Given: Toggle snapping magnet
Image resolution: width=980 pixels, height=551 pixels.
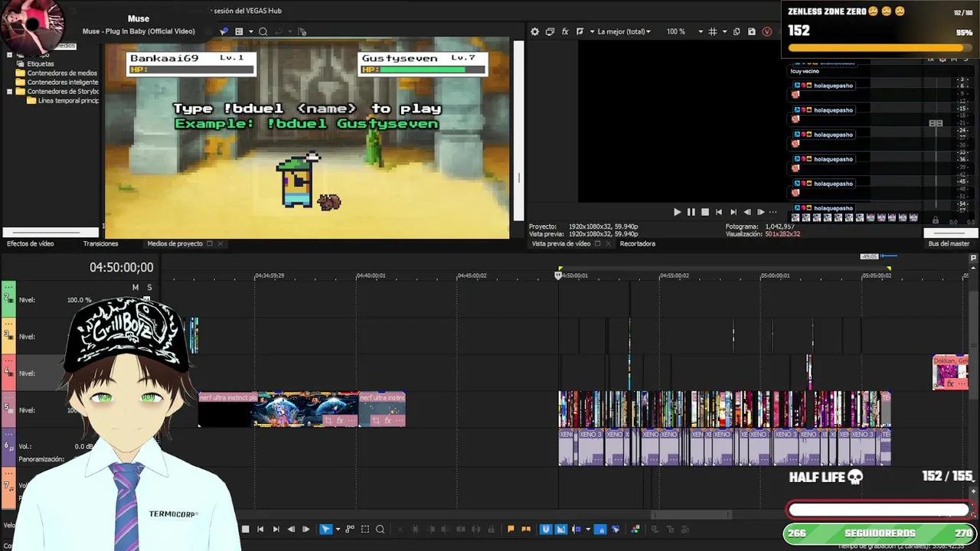Looking at the screenshot, I should (x=546, y=529).
